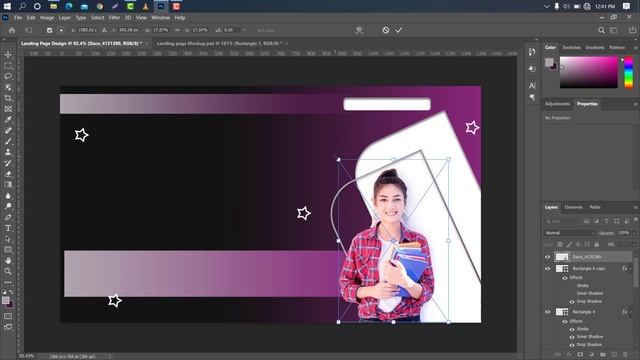This screenshot has height=360, width=640.
Task: Open Windows taskbar search
Action: point(22,6)
